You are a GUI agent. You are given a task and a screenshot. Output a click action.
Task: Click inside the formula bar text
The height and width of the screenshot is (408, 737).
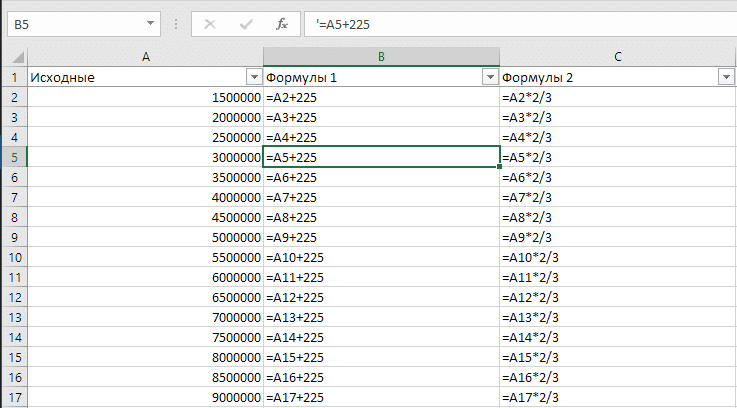[500, 24]
